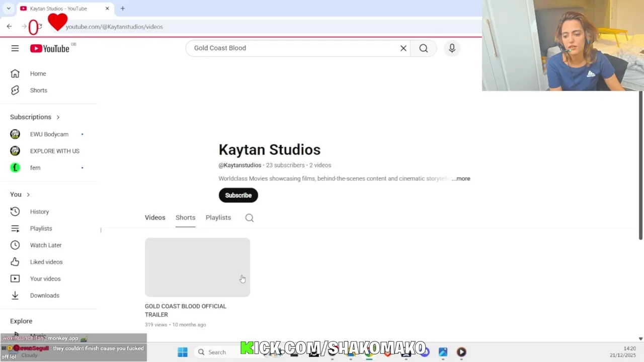Viewport: 644px width, 362px height.
Task: Open the EXPLORE WITH US channel avatar
Action: [15, 151]
